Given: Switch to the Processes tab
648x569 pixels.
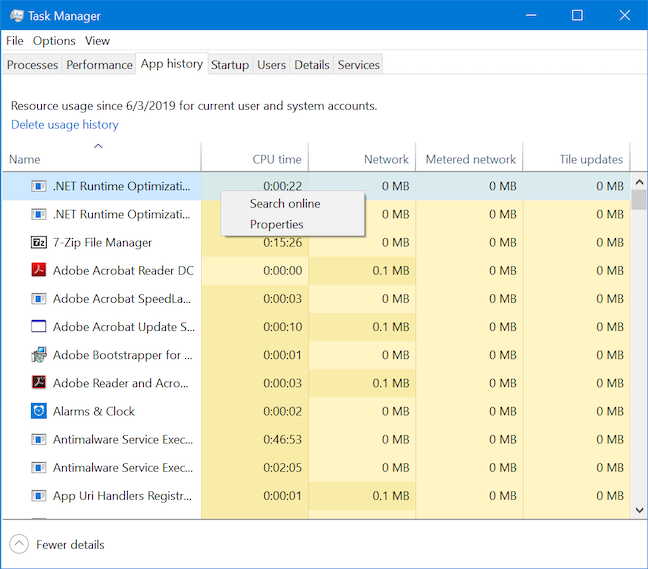Looking at the screenshot, I should pyautogui.click(x=32, y=65).
